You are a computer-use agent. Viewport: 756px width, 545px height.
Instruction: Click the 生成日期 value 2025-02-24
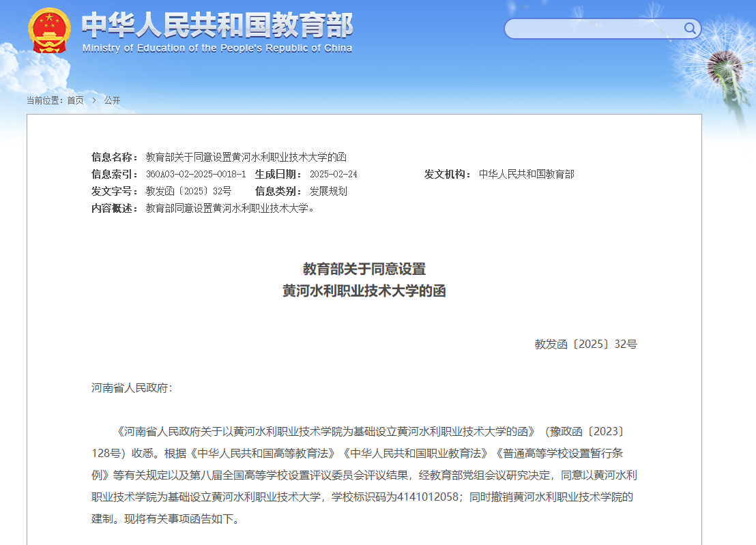click(x=333, y=174)
